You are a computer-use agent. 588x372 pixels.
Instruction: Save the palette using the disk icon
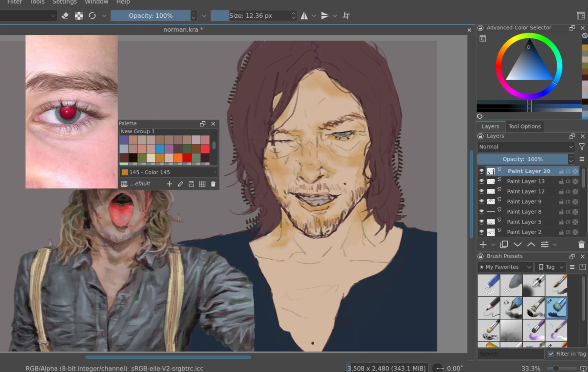point(191,184)
